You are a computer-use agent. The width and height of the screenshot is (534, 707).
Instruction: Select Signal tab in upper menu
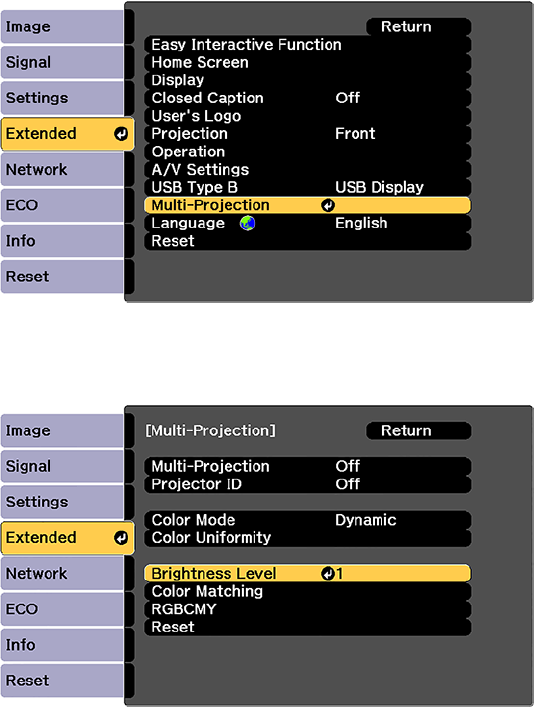(62, 63)
